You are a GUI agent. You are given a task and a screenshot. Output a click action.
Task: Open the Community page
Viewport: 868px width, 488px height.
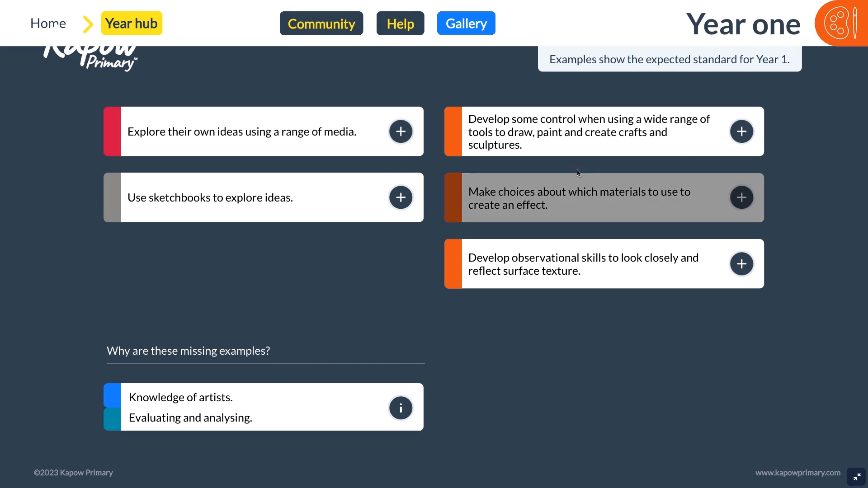321,23
